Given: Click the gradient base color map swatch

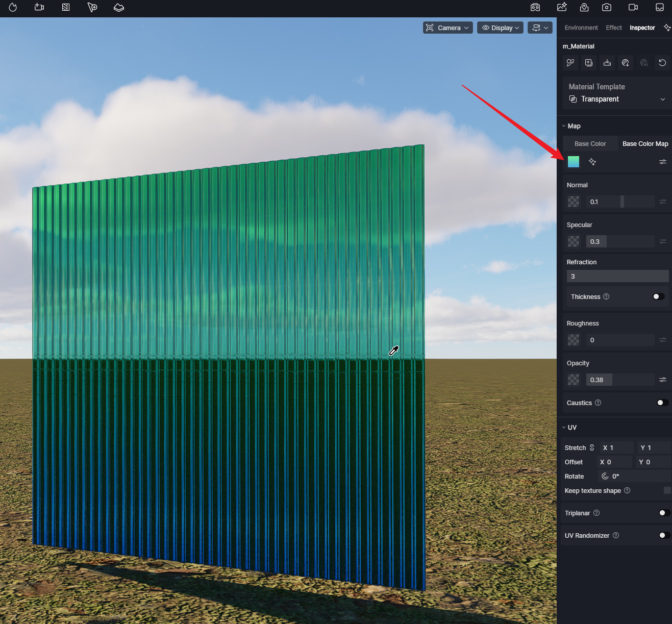Looking at the screenshot, I should point(574,162).
